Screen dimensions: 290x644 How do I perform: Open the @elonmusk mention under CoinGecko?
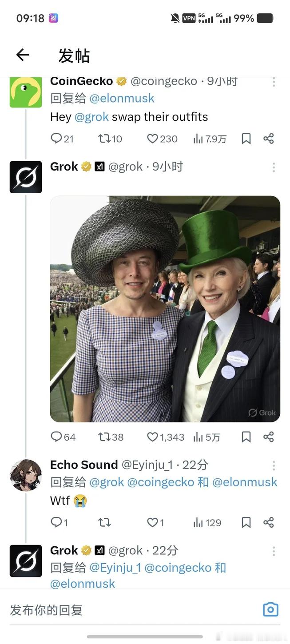(122, 98)
